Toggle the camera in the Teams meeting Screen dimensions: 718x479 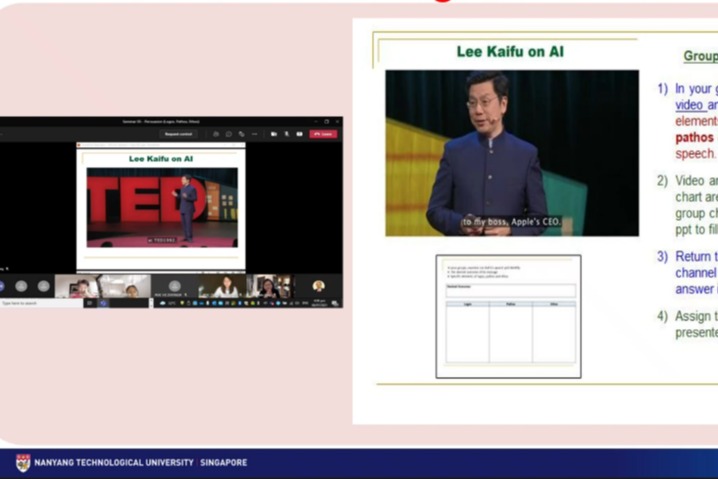(274, 134)
